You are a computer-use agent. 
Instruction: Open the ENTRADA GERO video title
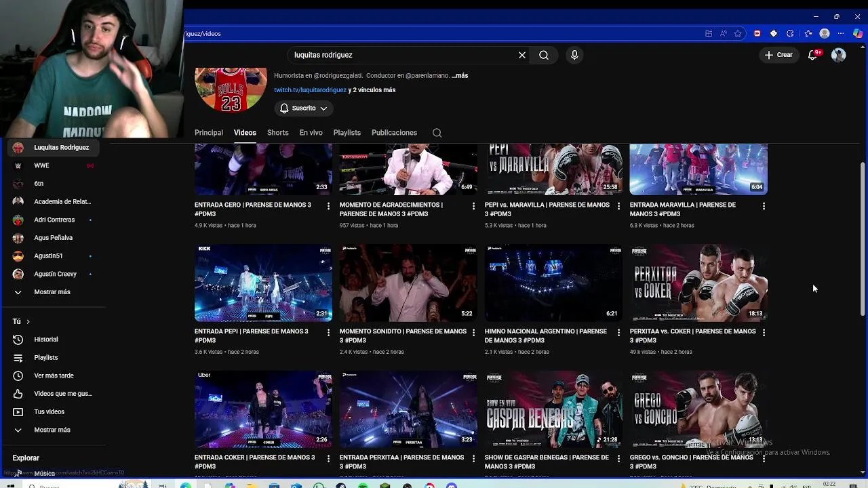(253, 209)
